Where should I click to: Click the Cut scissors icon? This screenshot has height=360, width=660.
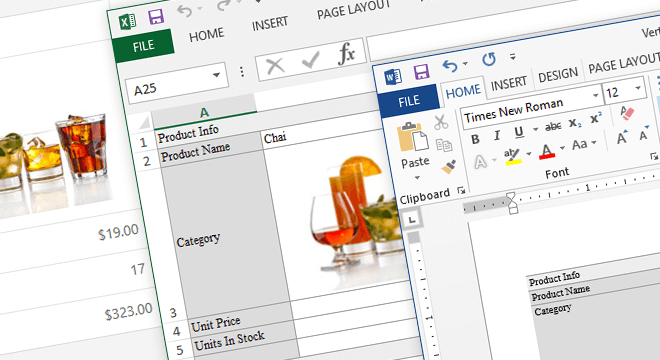[441, 123]
